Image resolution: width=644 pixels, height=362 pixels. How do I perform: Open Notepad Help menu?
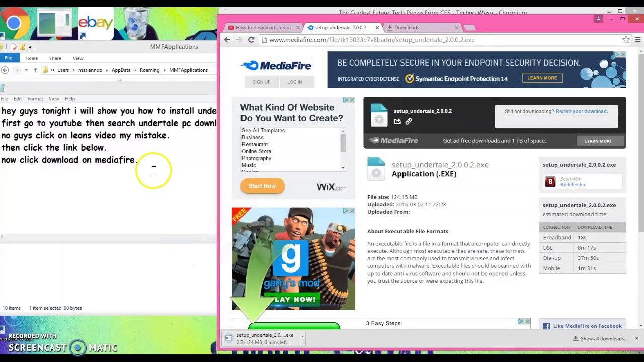(70, 99)
